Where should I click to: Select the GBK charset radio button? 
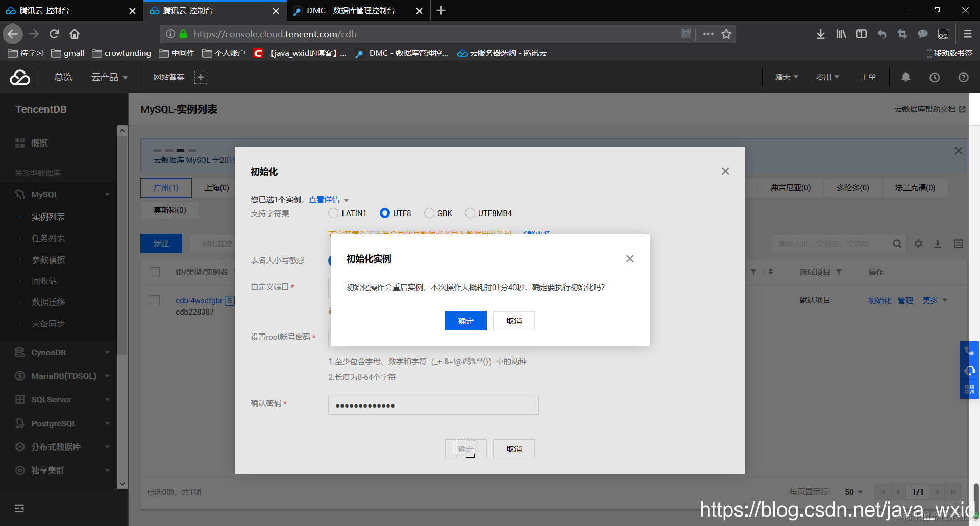(429, 213)
